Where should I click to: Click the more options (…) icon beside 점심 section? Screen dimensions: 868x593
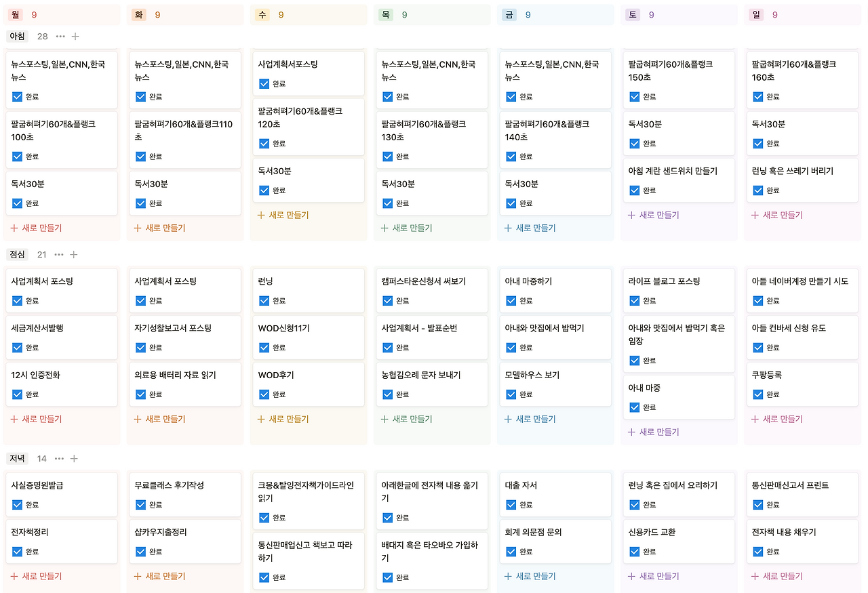click(x=58, y=254)
